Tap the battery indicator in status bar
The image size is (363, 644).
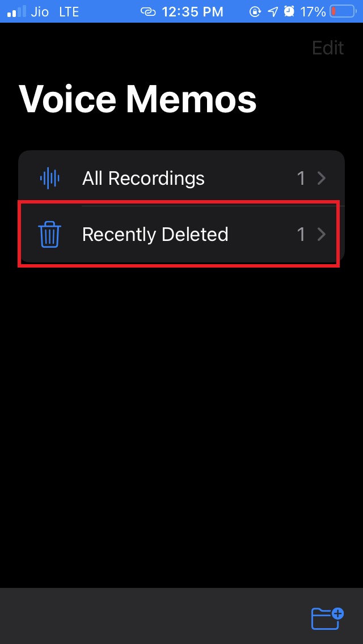click(343, 11)
